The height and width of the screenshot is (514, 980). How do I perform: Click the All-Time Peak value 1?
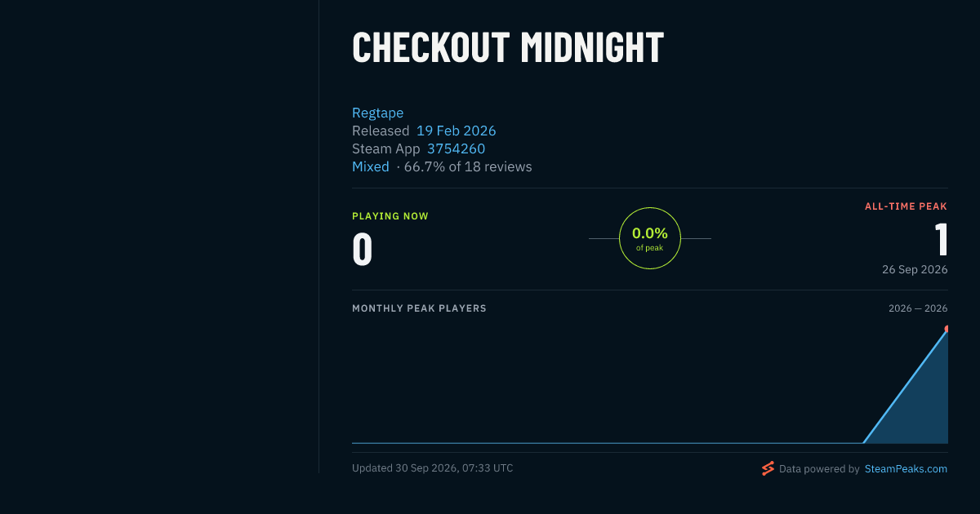click(941, 240)
